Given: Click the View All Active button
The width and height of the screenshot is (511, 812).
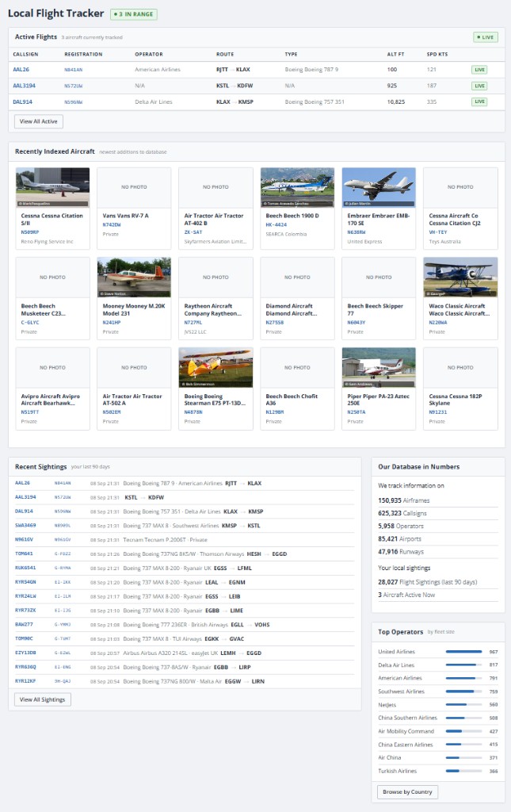Looking at the screenshot, I should [39, 121].
